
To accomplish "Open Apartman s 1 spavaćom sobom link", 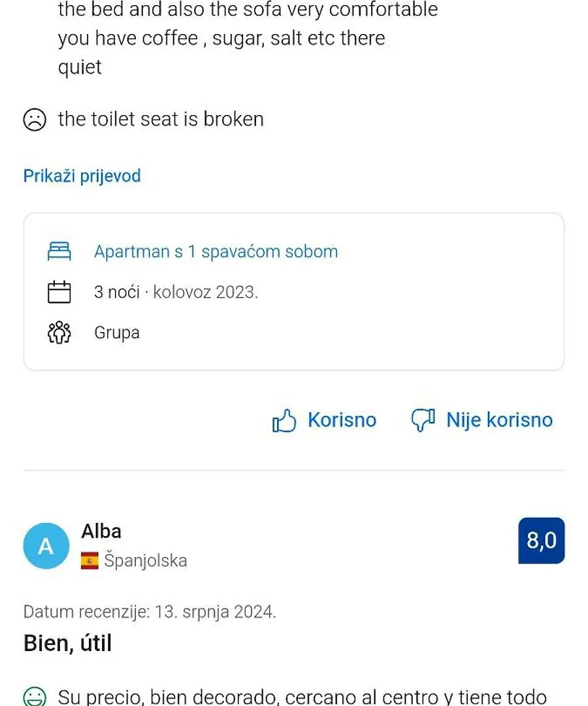I will point(216,252).
